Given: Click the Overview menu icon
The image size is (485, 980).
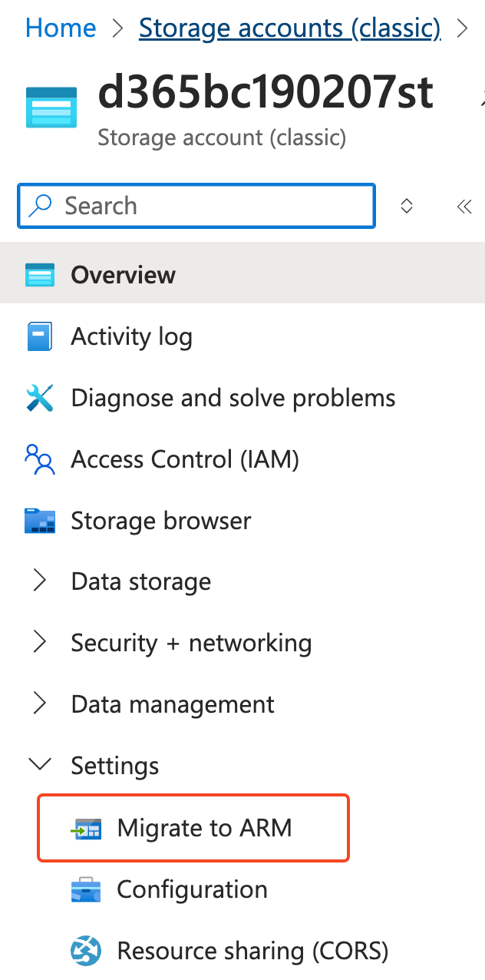Looking at the screenshot, I should [40, 275].
